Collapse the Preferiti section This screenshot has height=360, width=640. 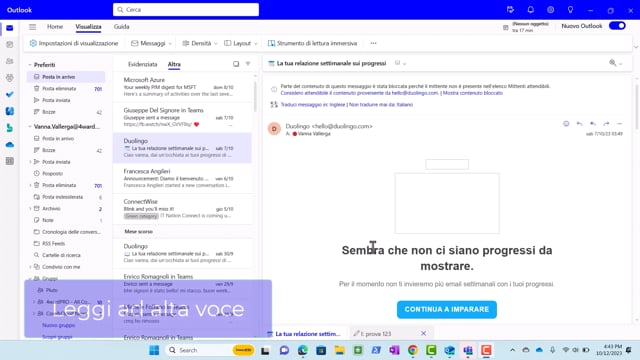(30, 65)
